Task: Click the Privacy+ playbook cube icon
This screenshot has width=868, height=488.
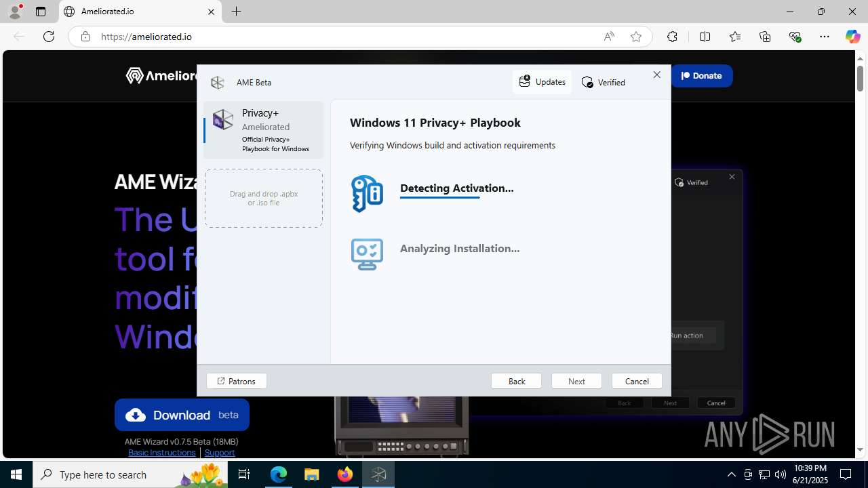Action: 222,120
